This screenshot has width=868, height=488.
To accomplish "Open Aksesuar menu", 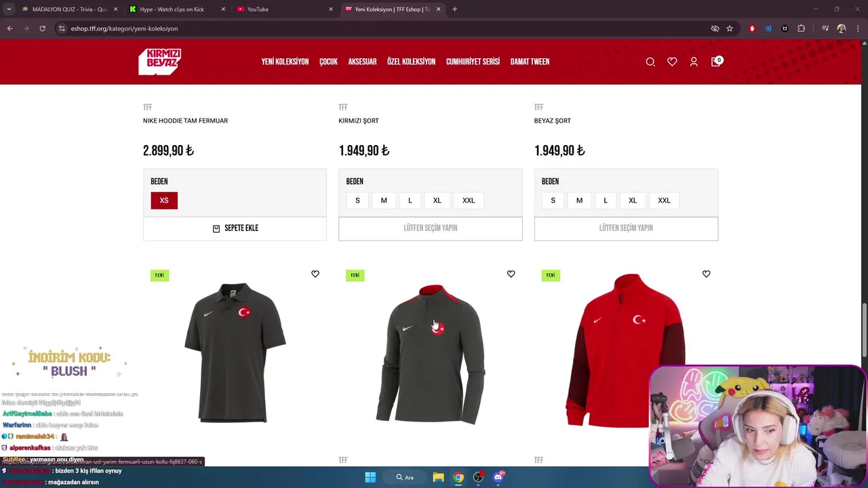I will coord(362,62).
